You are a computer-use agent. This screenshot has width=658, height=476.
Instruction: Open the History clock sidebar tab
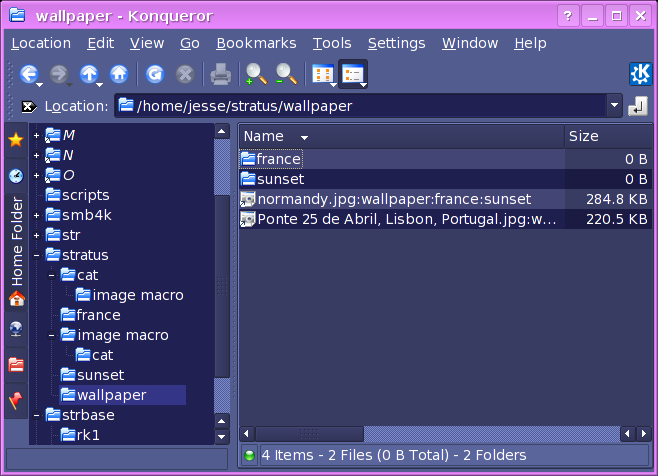[x=16, y=175]
